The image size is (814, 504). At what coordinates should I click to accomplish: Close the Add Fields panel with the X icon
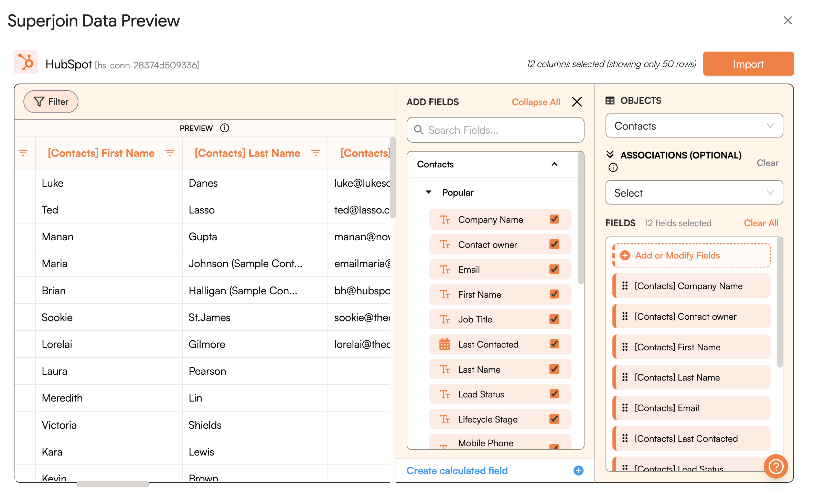[577, 102]
